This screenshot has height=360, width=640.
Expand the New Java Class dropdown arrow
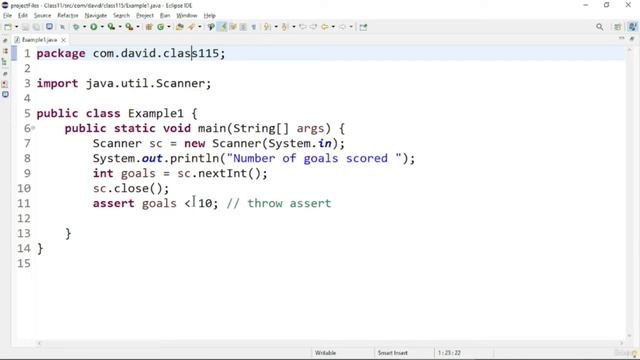click(169, 27)
